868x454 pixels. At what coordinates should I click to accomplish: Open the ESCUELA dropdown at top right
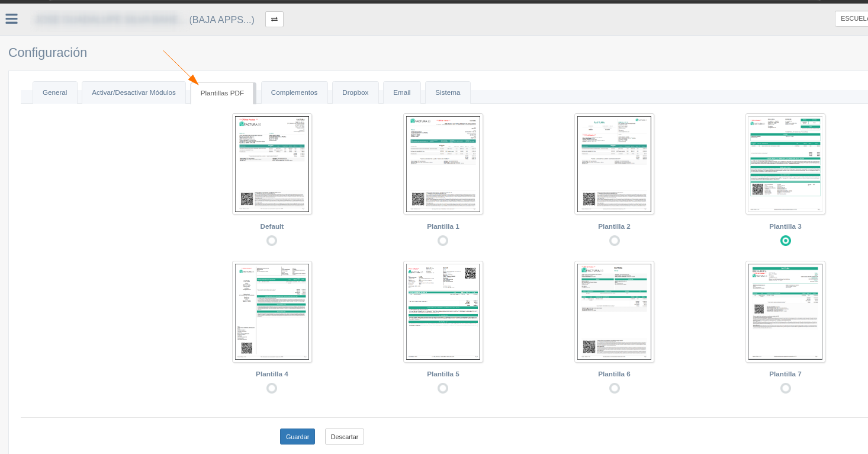pyautogui.click(x=853, y=19)
